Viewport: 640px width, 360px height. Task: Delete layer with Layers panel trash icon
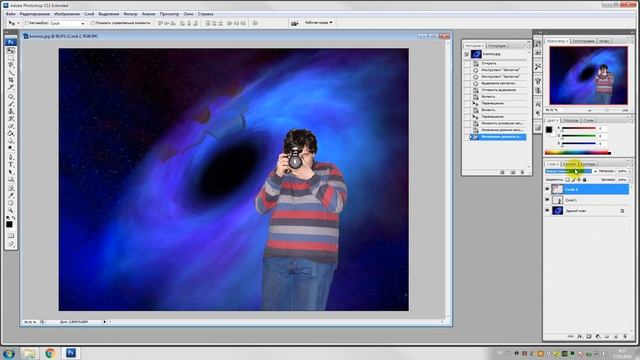click(625, 336)
